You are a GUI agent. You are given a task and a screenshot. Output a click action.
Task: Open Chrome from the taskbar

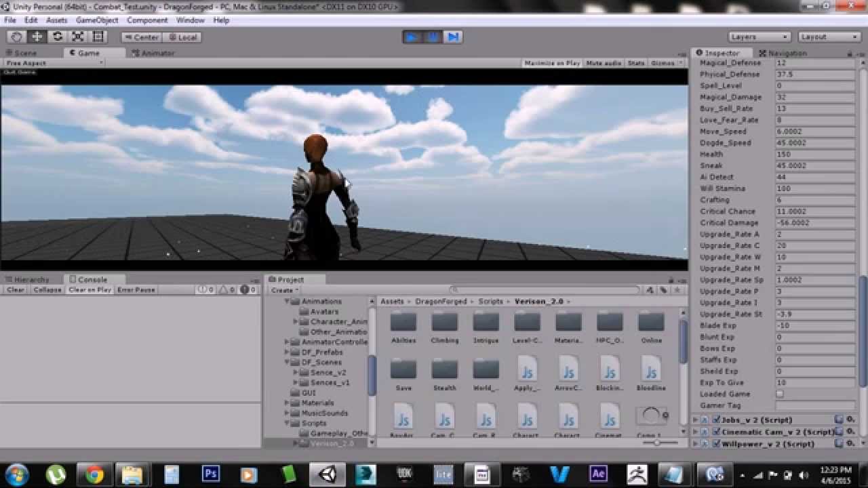(94, 474)
